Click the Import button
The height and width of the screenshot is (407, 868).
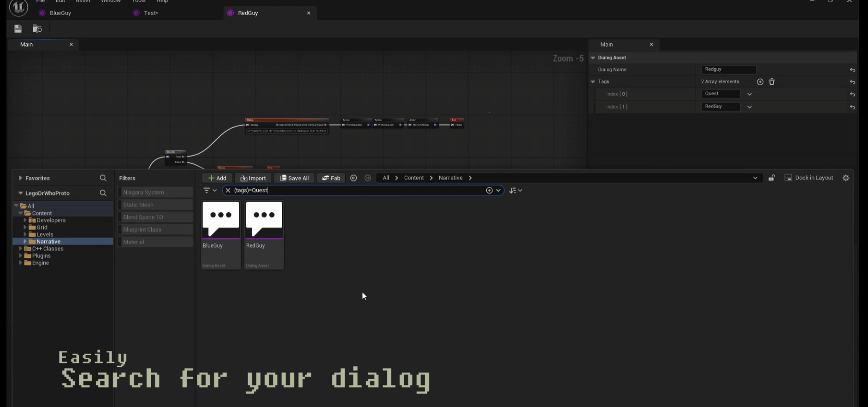[253, 178]
